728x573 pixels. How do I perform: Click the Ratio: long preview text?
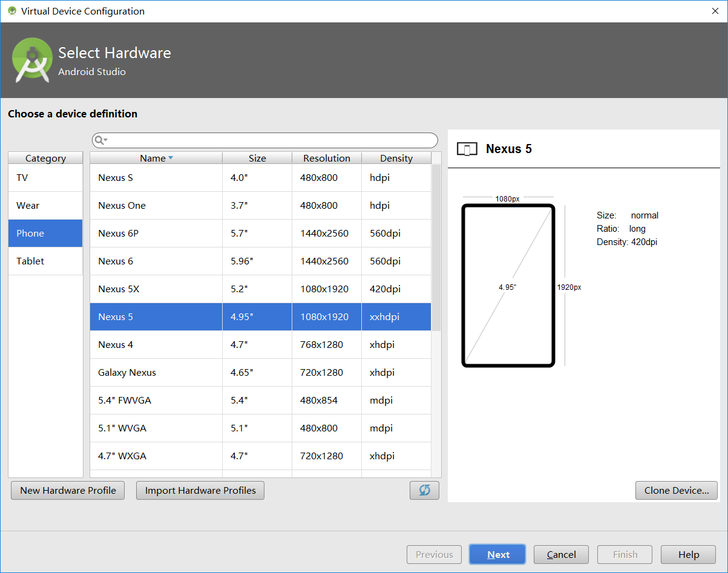[621, 229]
